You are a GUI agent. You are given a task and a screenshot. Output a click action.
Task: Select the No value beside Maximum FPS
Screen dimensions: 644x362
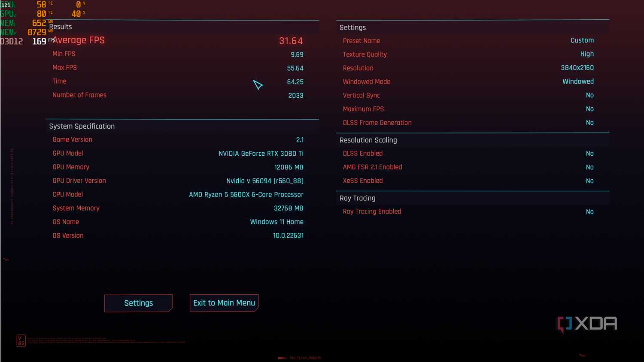[590, 109]
